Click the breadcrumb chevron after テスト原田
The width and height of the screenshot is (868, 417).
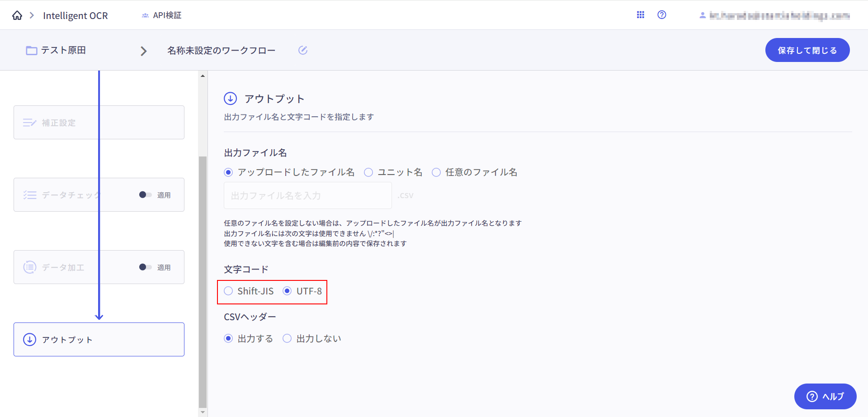[x=144, y=51]
